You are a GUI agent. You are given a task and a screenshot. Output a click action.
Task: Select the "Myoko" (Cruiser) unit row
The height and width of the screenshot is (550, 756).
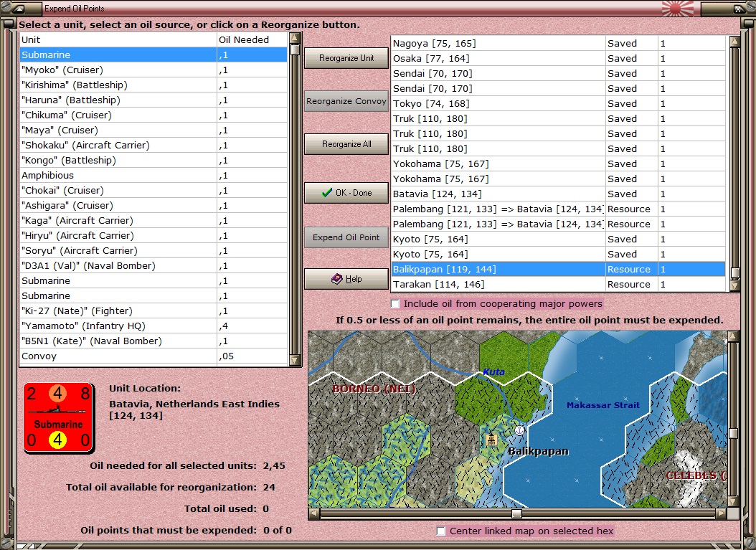(153, 70)
